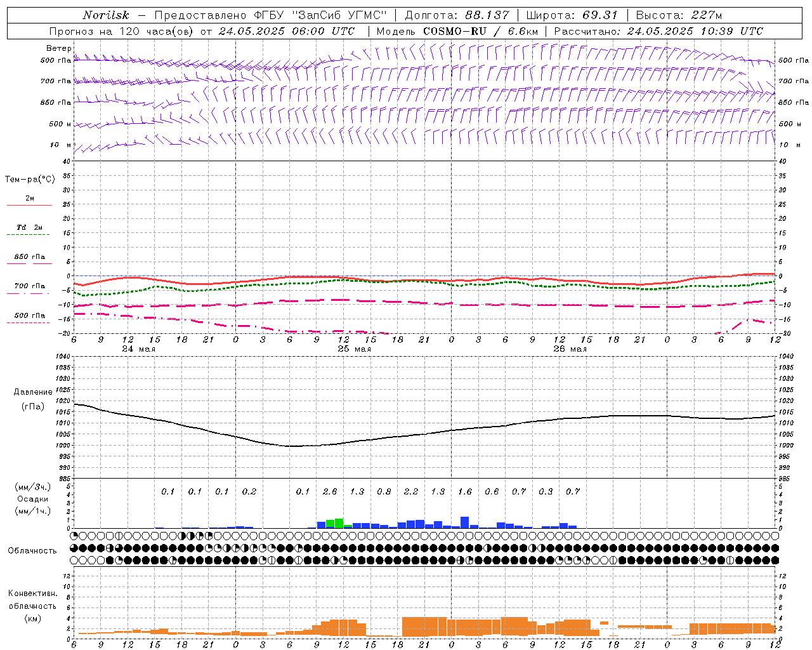Click the model name "COSMO-RU / 6.6км"
The width and height of the screenshot is (812, 650).
tap(481, 31)
